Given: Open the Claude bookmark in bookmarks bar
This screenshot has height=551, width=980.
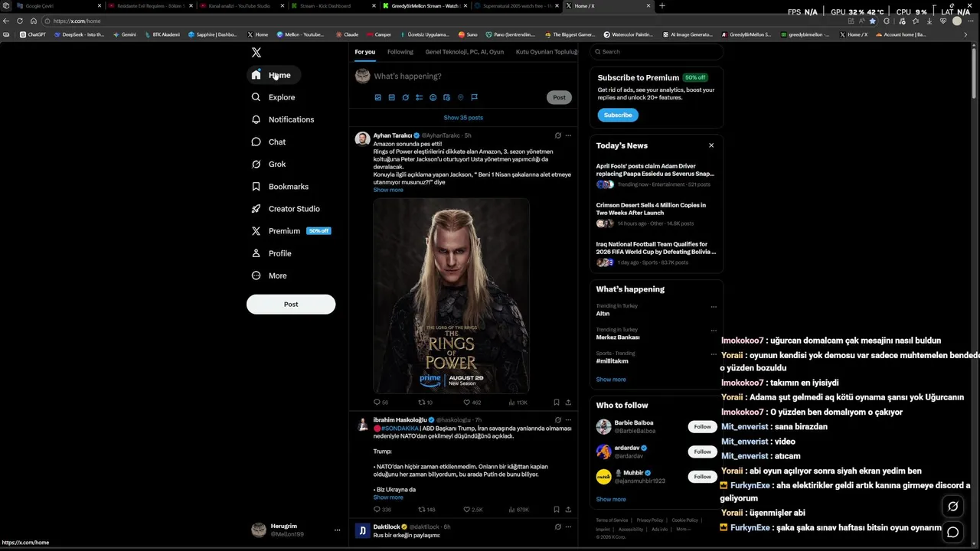Looking at the screenshot, I should pyautogui.click(x=347, y=34).
